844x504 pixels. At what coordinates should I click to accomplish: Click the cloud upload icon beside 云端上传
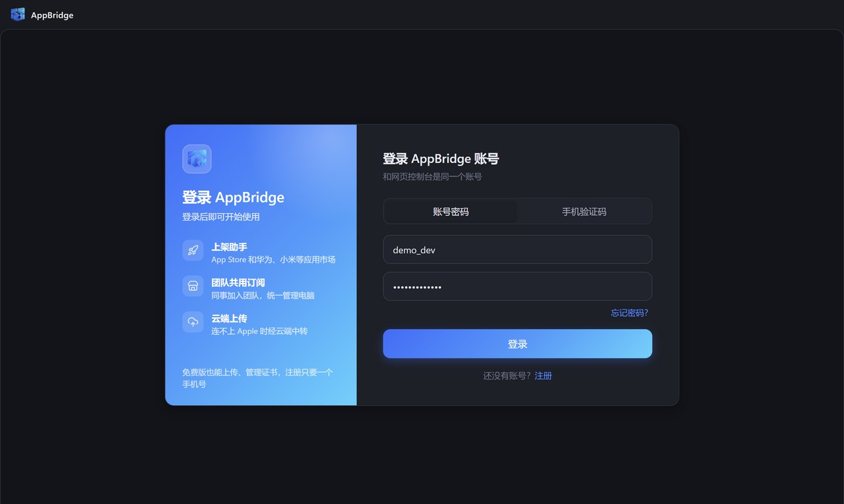click(193, 322)
